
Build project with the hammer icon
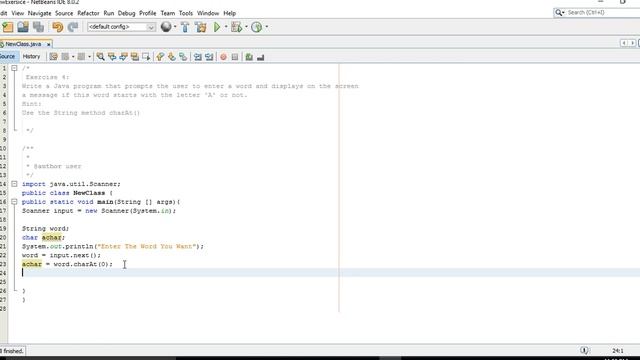(185, 27)
